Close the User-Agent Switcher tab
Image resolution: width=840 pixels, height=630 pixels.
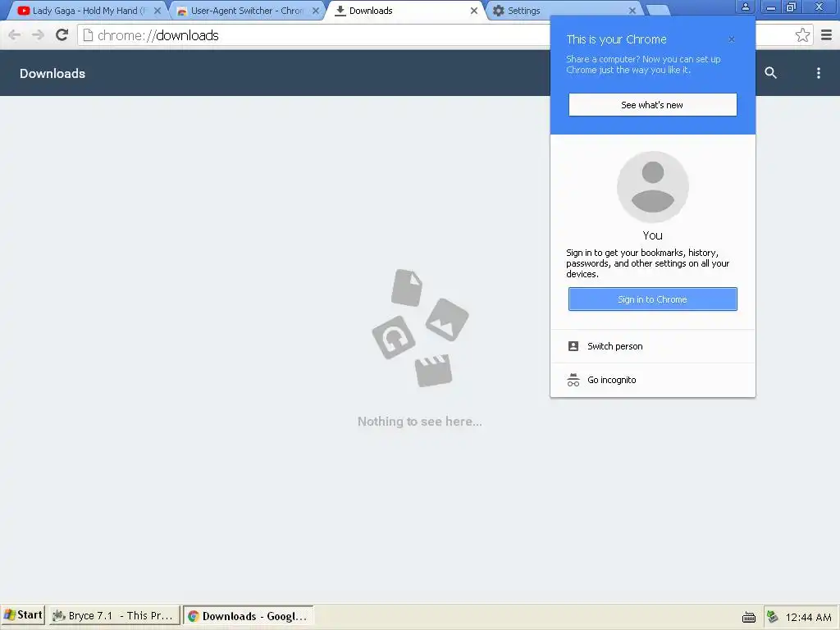(x=316, y=11)
